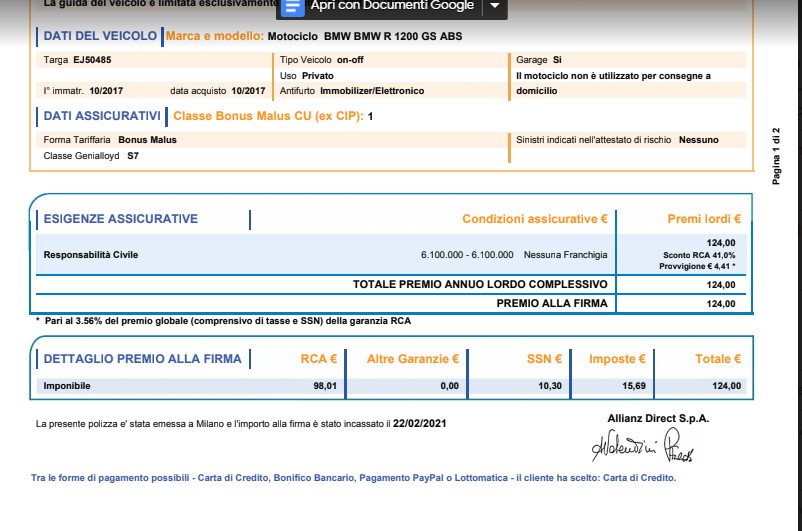Click the plate number EJ50485
Viewport: 802px width, 531px height.
pyautogui.click(x=92, y=60)
